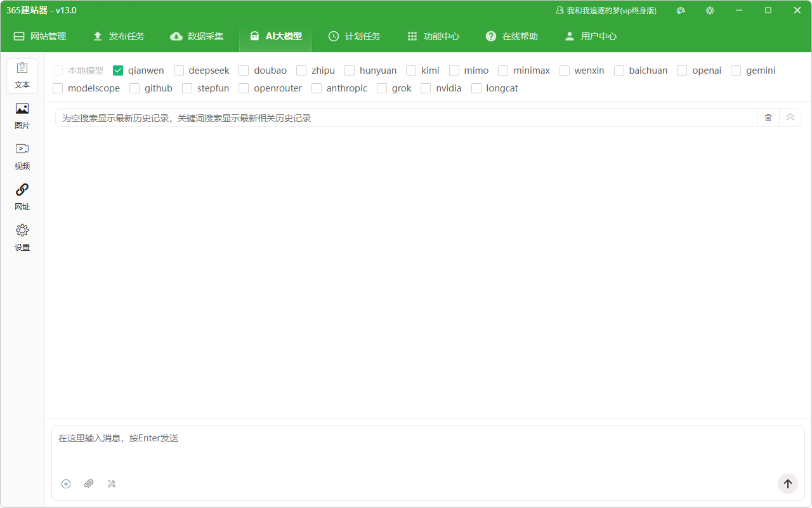Open the gear settings icon in title bar
The height and width of the screenshot is (508, 812).
[x=710, y=10]
